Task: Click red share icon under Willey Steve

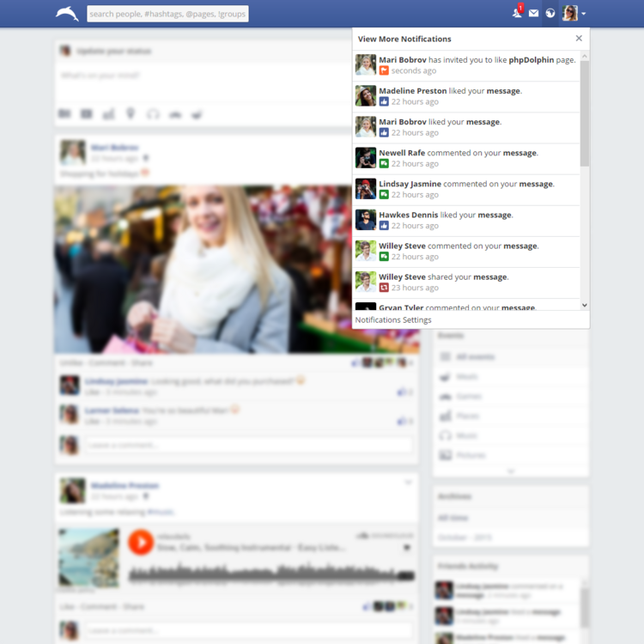Action: click(x=384, y=288)
